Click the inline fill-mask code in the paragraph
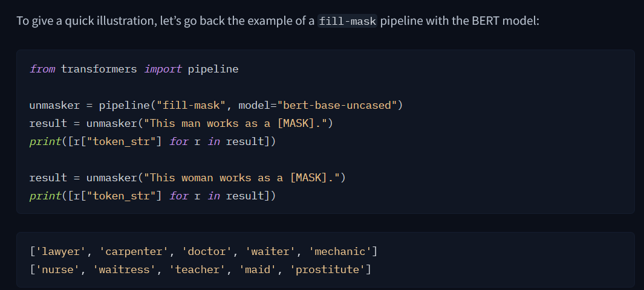644x290 pixels. click(348, 21)
